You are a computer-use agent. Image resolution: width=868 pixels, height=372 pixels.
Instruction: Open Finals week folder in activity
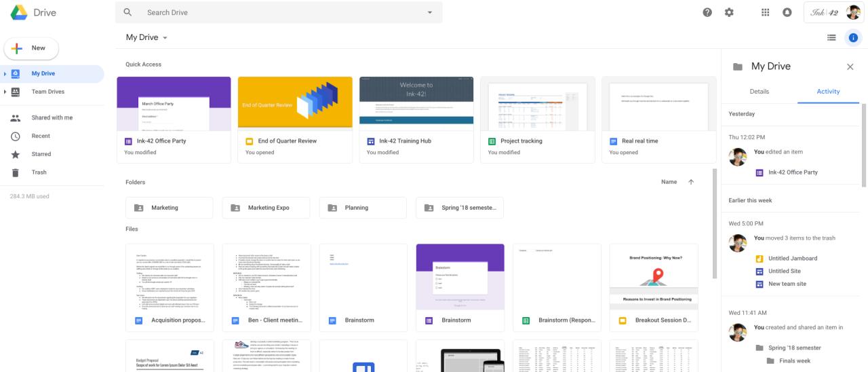[x=795, y=360]
